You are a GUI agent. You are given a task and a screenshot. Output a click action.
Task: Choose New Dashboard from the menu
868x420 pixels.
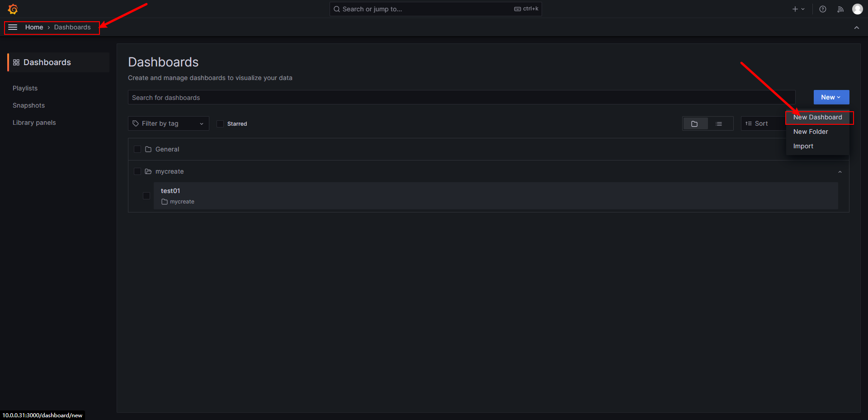[817, 117]
